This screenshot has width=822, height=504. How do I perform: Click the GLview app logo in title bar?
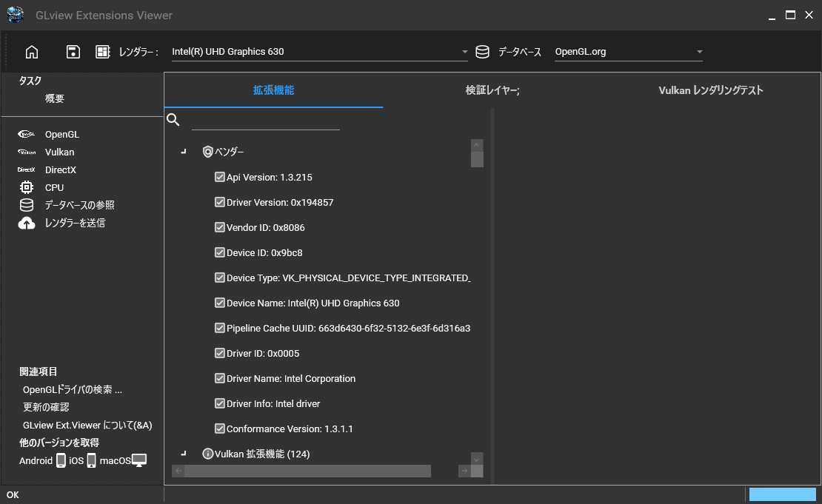(16, 15)
